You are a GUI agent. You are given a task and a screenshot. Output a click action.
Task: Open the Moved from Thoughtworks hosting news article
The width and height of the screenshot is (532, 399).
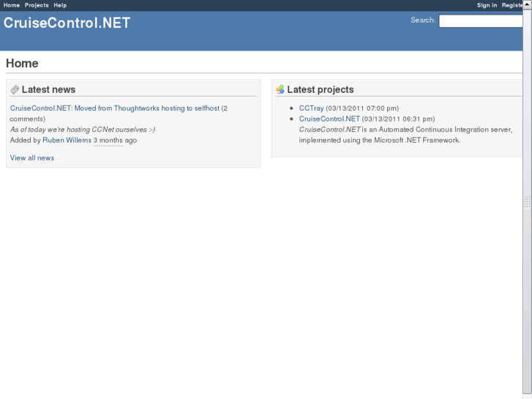click(x=115, y=108)
